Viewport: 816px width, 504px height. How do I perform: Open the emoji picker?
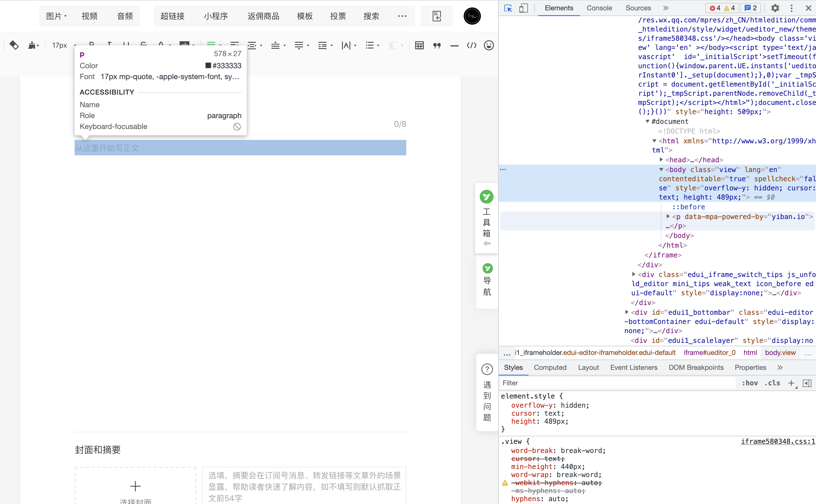point(489,45)
